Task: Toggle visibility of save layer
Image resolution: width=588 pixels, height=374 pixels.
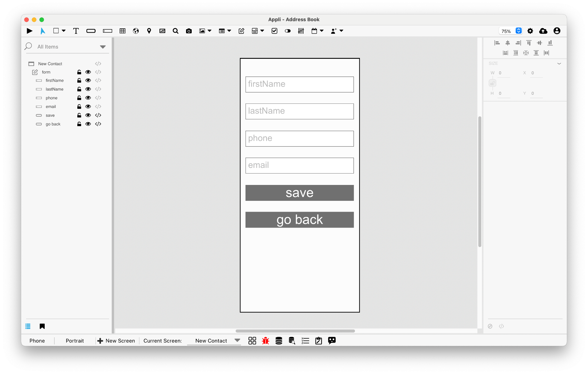Action: pos(88,115)
